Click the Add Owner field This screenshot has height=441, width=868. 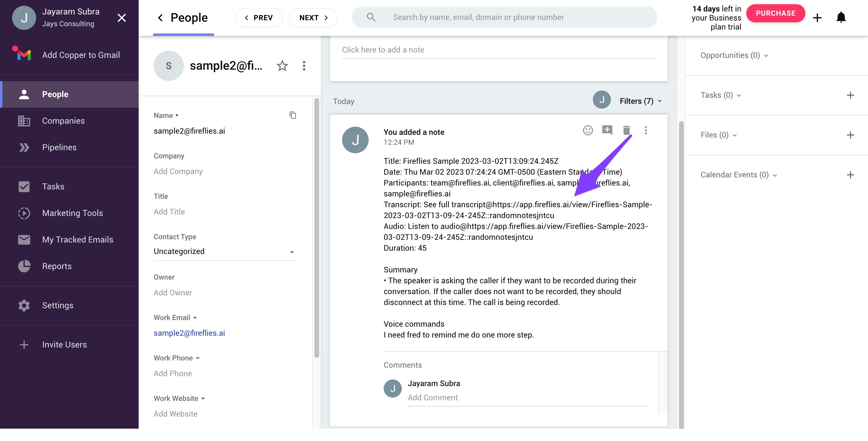[173, 293]
